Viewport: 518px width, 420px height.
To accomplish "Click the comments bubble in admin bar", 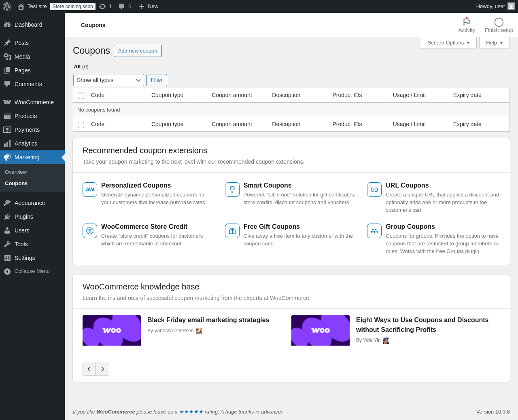I will point(121,6).
